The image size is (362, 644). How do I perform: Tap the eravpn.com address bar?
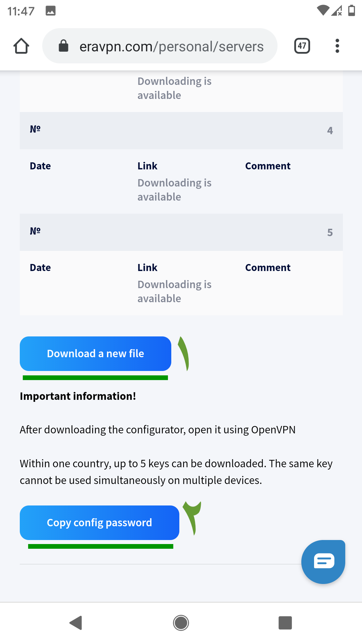pos(171,46)
